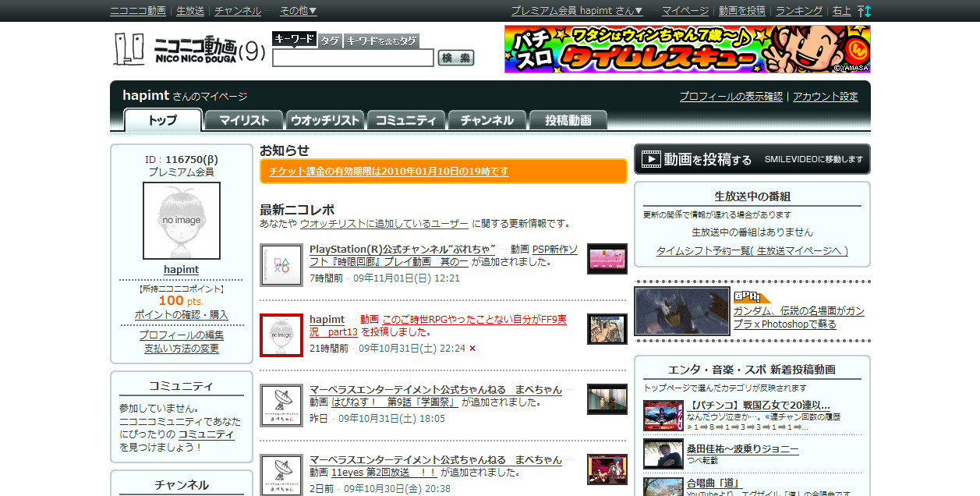Click the 動画を投稿する upload button

coord(752,159)
